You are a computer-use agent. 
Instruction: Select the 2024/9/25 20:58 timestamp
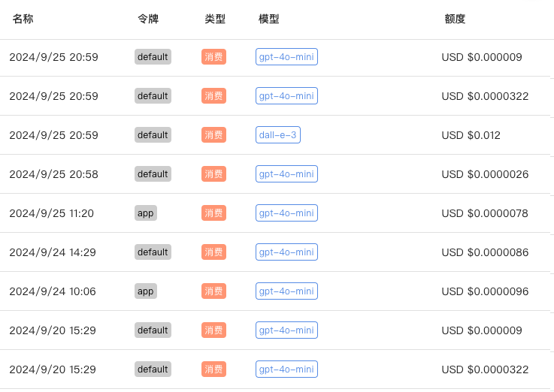(53, 174)
